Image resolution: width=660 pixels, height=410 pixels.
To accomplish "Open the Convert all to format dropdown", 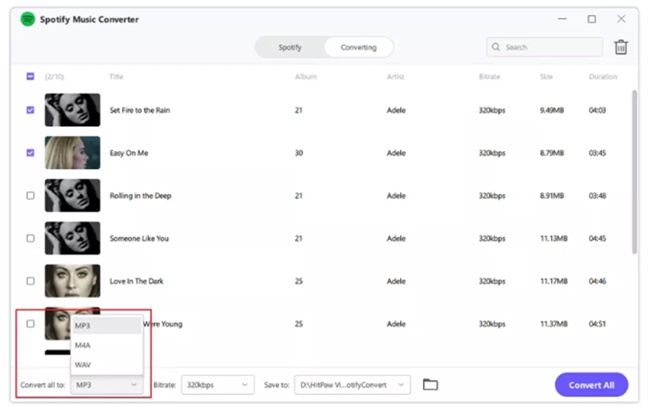I will [x=107, y=384].
